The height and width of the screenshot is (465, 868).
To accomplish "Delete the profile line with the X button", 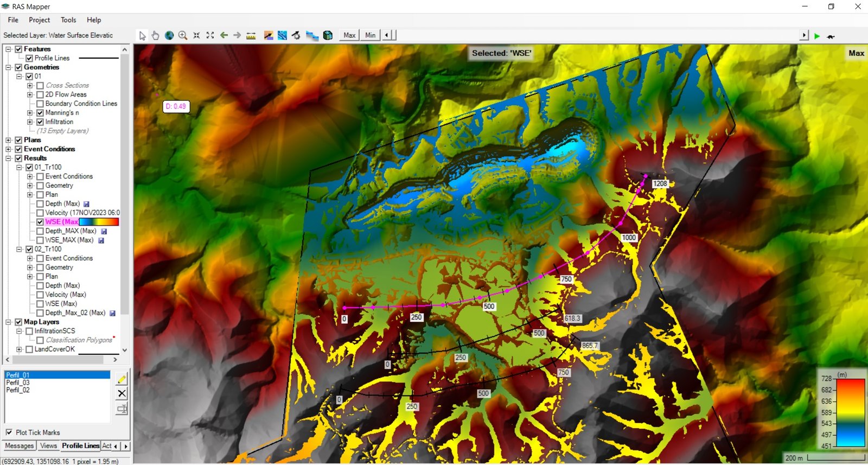I will tap(122, 393).
